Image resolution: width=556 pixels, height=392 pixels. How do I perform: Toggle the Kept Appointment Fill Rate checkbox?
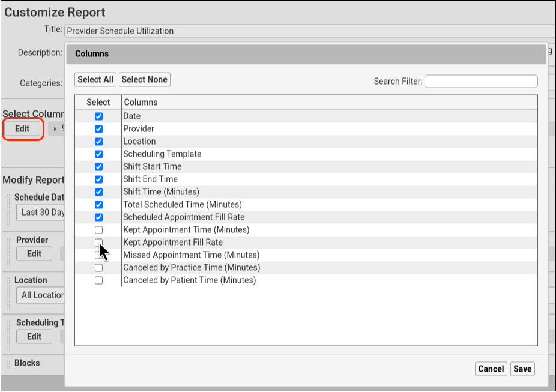click(x=98, y=243)
